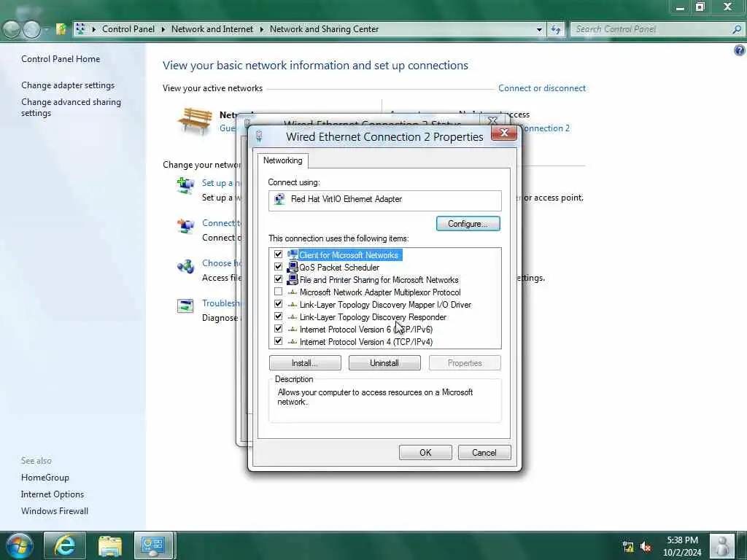Click the refresh button beside address bar
Screen dimensions: 747x560
click(555, 29)
